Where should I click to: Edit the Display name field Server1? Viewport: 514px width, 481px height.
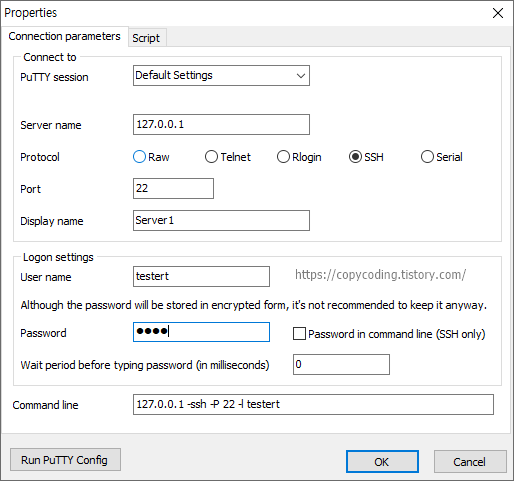[221, 220]
